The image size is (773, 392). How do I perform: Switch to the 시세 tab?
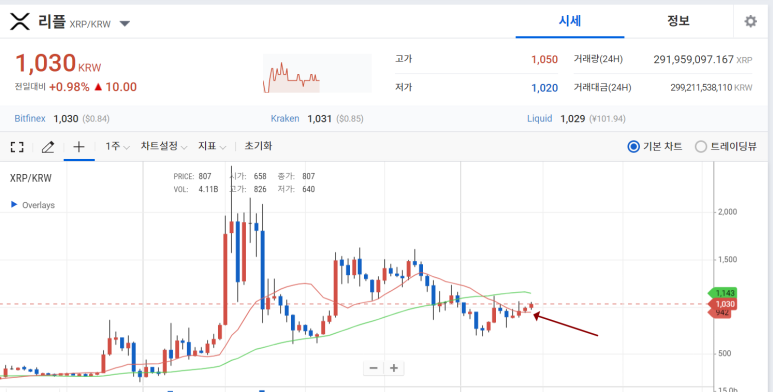point(570,21)
